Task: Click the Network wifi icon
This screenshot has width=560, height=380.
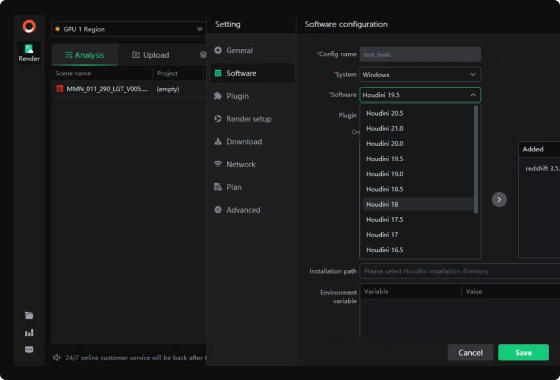Action: [x=218, y=164]
